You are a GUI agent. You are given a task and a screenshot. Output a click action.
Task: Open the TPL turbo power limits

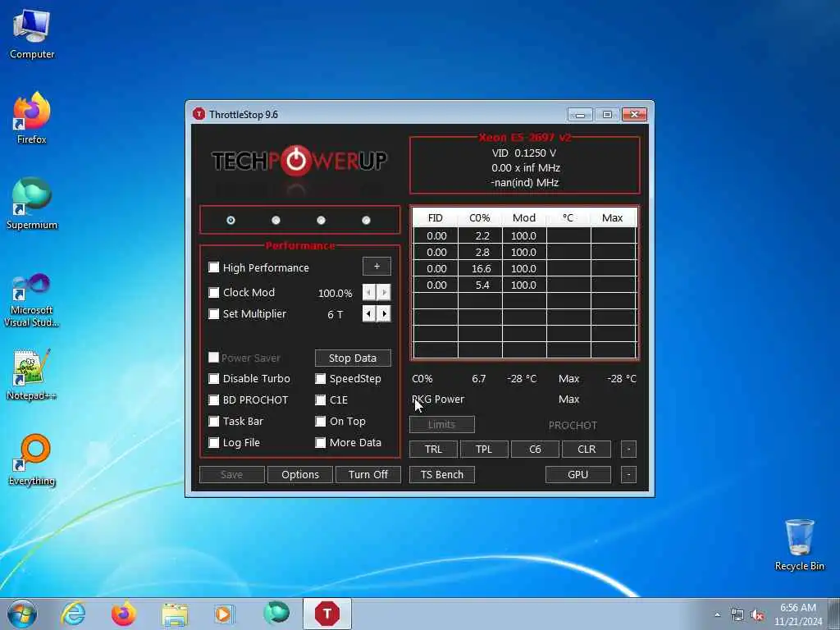click(x=484, y=449)
